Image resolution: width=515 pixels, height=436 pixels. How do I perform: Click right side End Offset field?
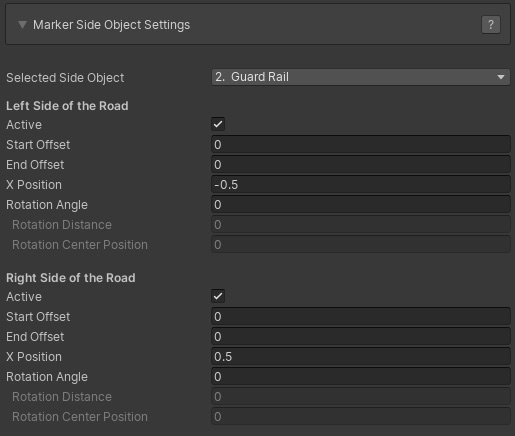pos(360,337)
